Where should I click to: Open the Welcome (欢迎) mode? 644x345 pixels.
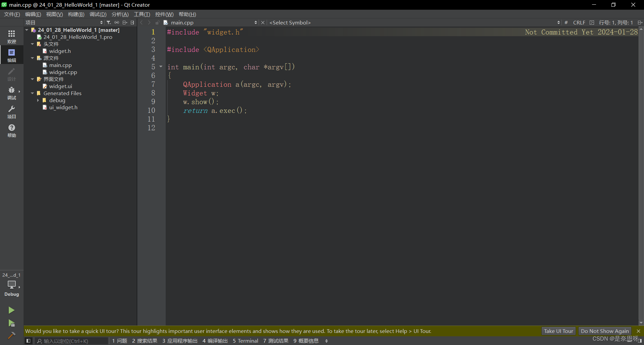pos(12,37)
